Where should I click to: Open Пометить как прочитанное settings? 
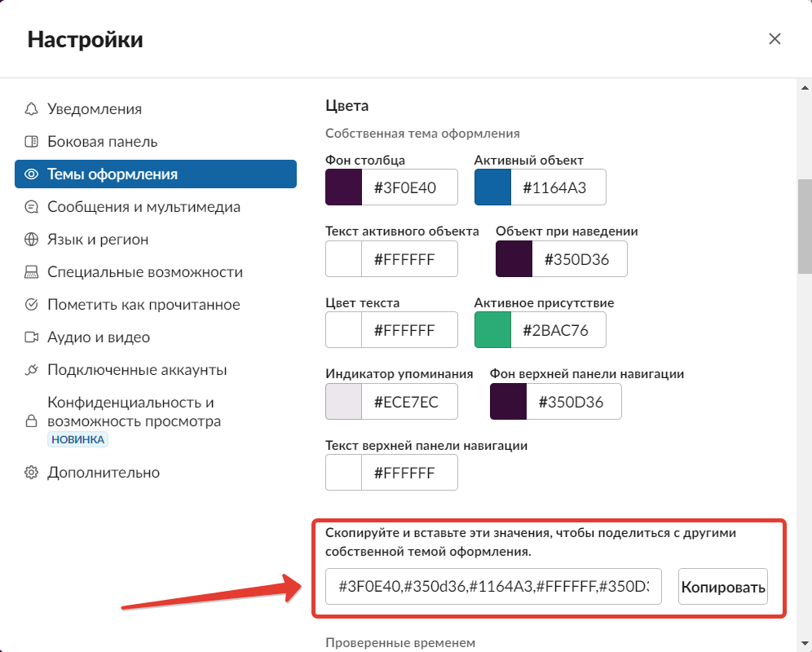(x=143, y=305)
